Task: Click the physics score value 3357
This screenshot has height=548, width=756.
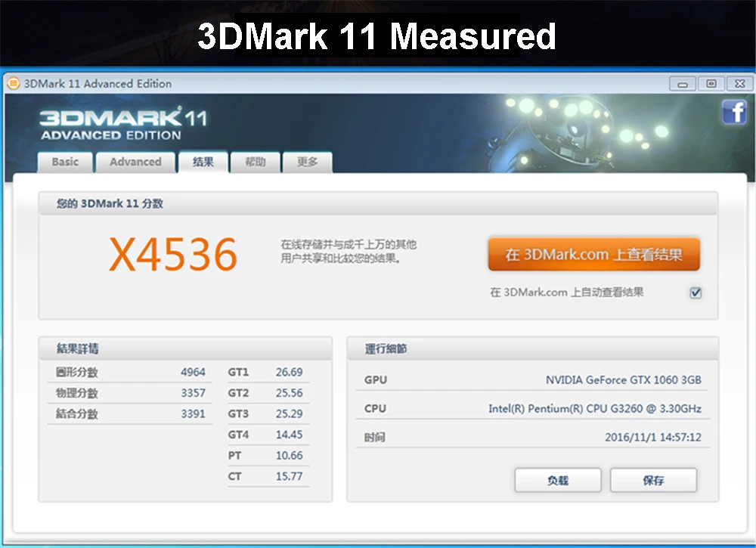Action: [x=193, y=393]
